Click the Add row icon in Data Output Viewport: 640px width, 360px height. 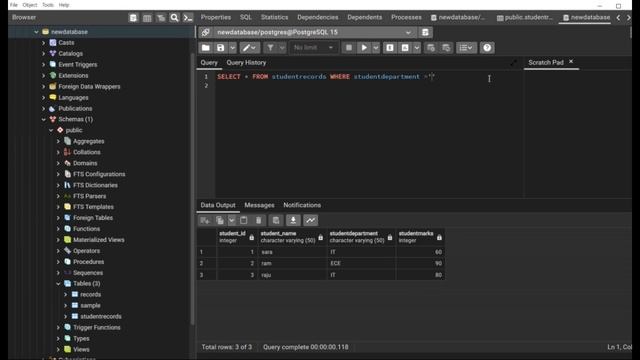point(205,220)
